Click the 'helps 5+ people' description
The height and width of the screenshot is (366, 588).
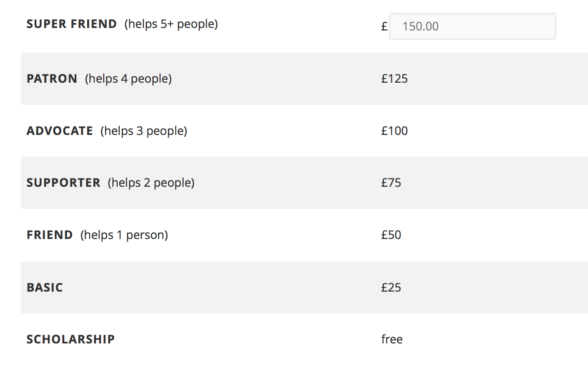[x=171, y=24]
